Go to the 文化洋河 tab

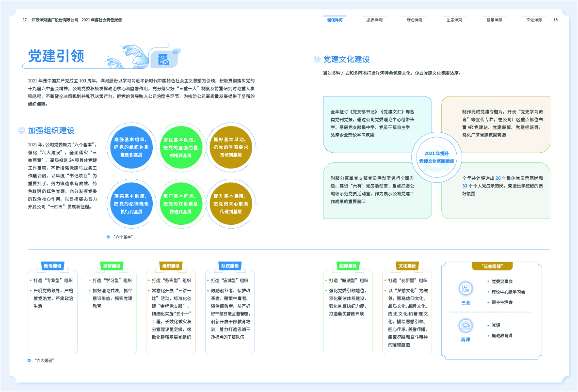534,20
